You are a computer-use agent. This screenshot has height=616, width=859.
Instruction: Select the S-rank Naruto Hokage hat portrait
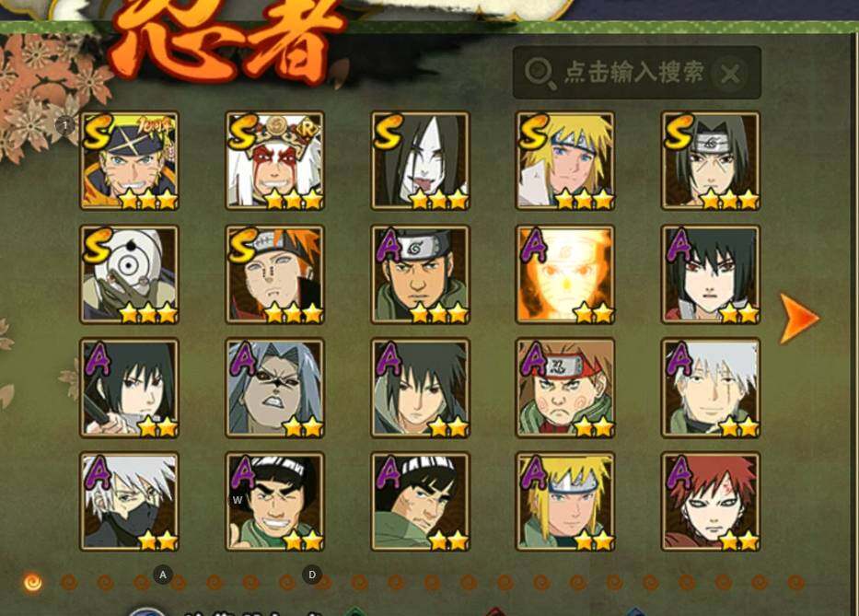click(129, 160)
